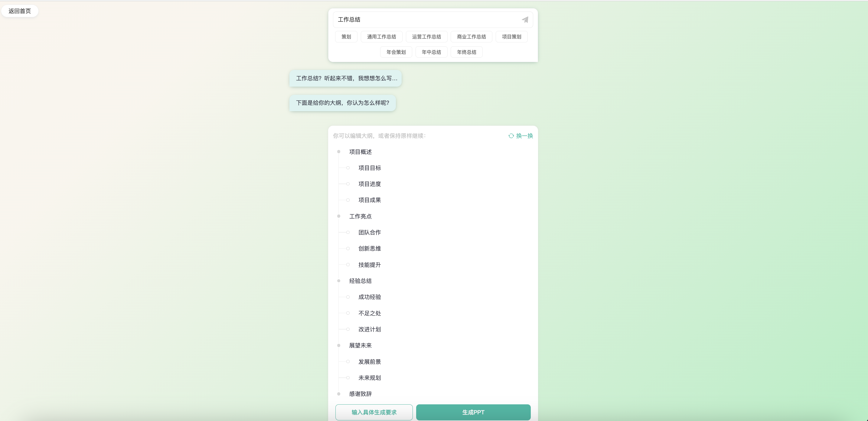
Task: Click hollow node circle beside 团队合作
Action: pyautogui.click(x=348, y=232)
